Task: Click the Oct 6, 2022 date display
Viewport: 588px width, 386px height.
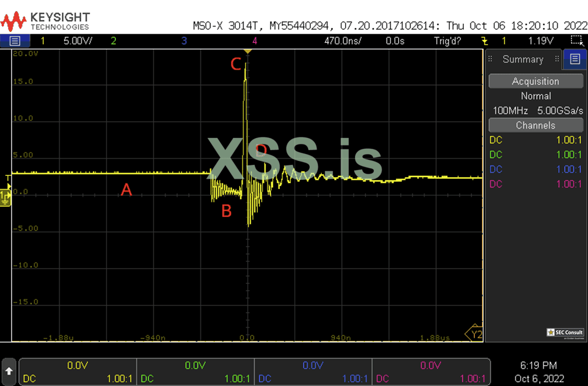Action: (x=539, y=378)
